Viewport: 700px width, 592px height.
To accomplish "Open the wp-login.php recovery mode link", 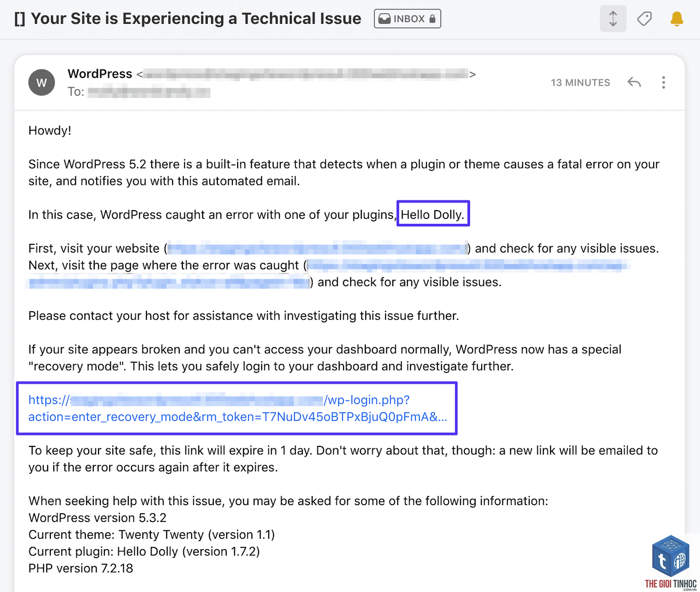I will click(238, 409).
